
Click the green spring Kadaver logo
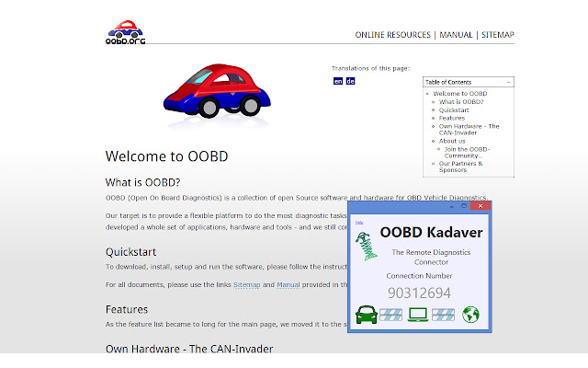[x=366, y=247]
